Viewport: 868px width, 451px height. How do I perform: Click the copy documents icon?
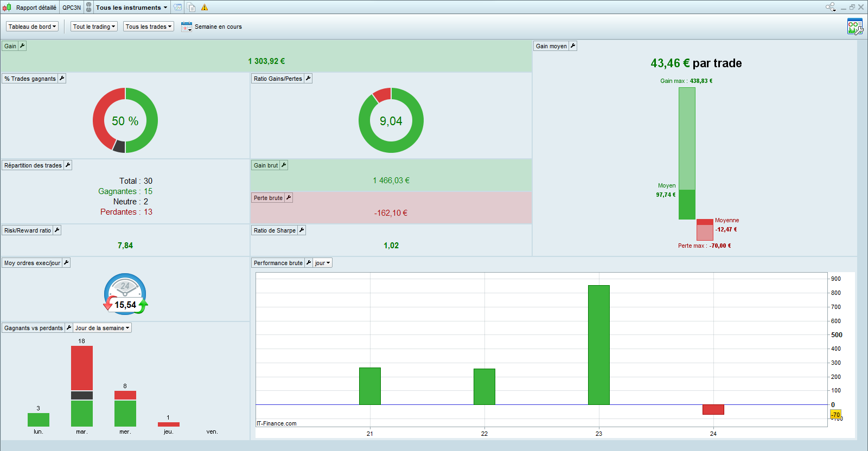(192, 8)
